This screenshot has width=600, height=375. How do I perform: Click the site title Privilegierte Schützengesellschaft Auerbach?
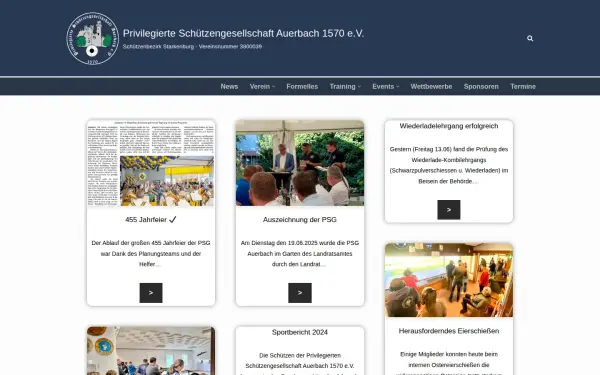click(x=243, y=34)
